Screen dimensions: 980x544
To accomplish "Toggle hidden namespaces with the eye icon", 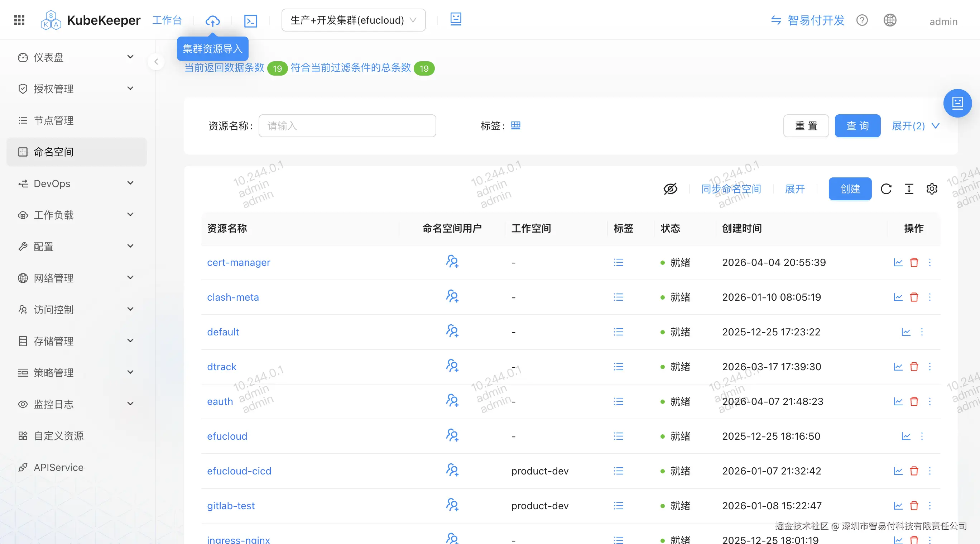I will tap(670, 189).
